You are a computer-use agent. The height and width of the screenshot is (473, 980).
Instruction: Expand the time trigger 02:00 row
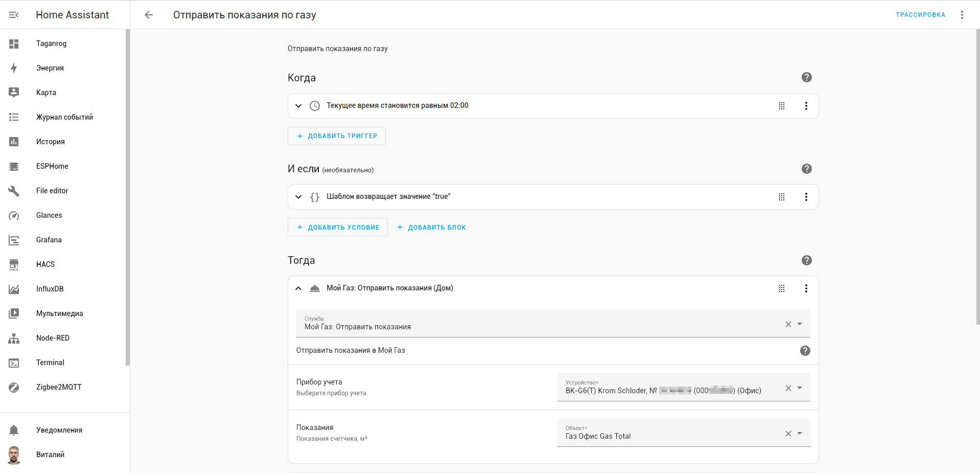(x=298, y=106)
